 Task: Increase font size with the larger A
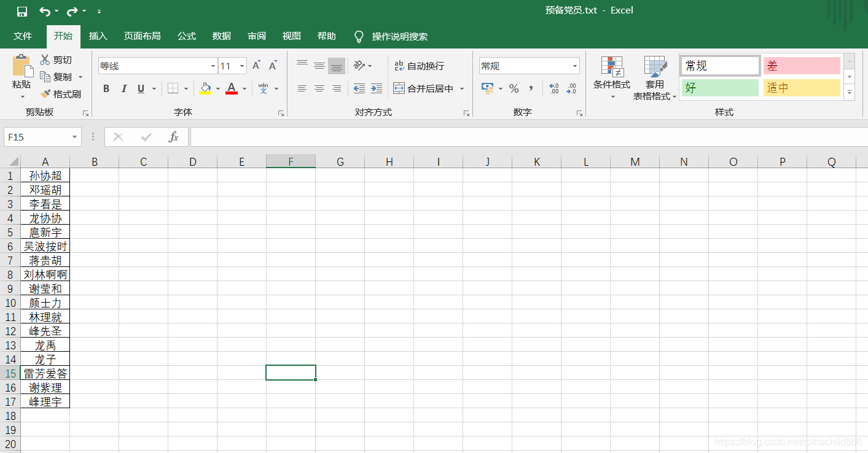[x=256, y=66]
